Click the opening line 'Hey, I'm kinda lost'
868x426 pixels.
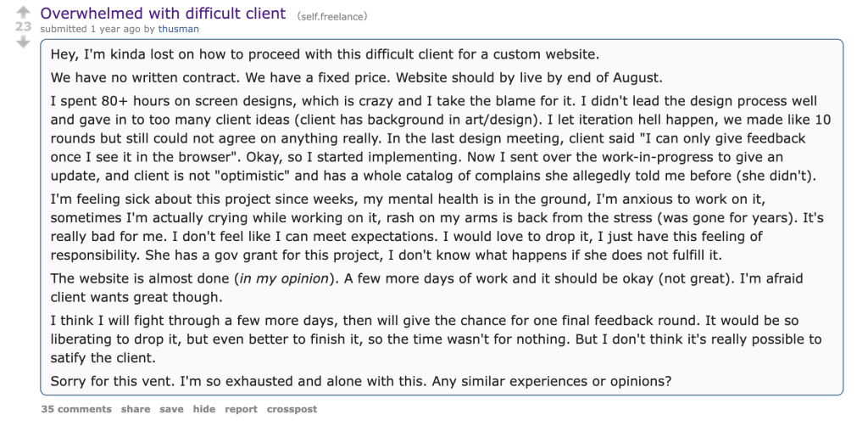tap(325, 55)
